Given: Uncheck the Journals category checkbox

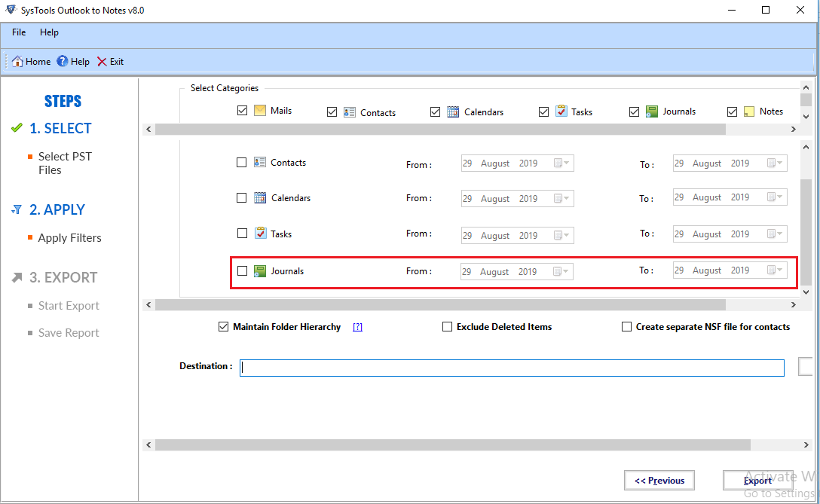Looking at the screenshot, I should 635,112.
